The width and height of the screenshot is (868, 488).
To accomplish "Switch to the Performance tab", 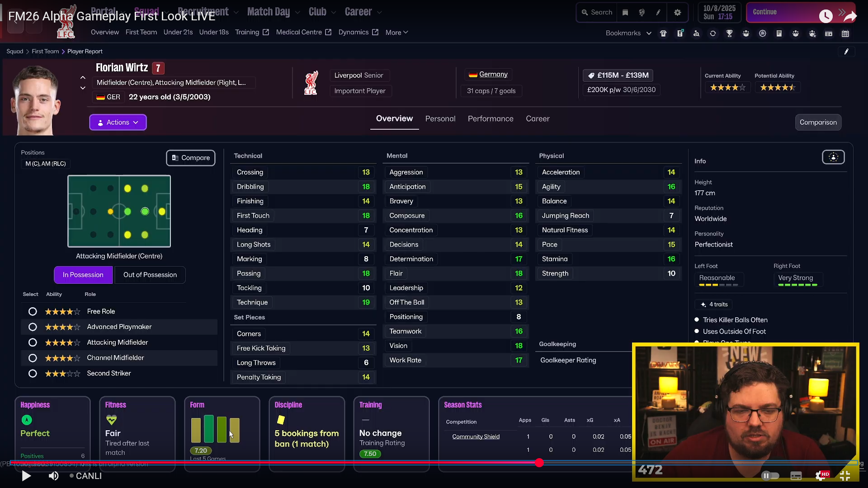I will tap(490, 119).
